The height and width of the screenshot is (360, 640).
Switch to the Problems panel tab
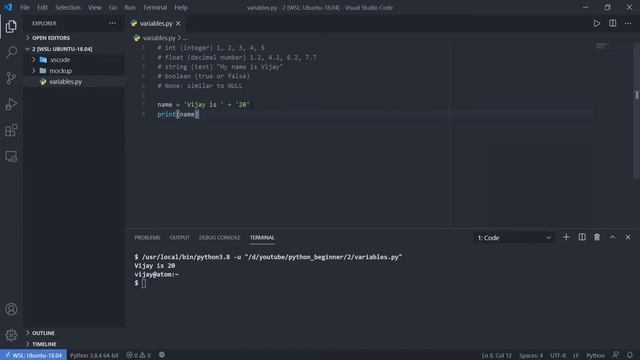coord(147,238)
